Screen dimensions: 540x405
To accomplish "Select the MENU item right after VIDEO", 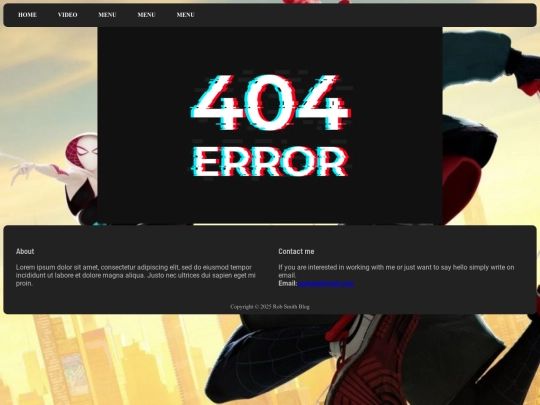I will pos(107,15).
